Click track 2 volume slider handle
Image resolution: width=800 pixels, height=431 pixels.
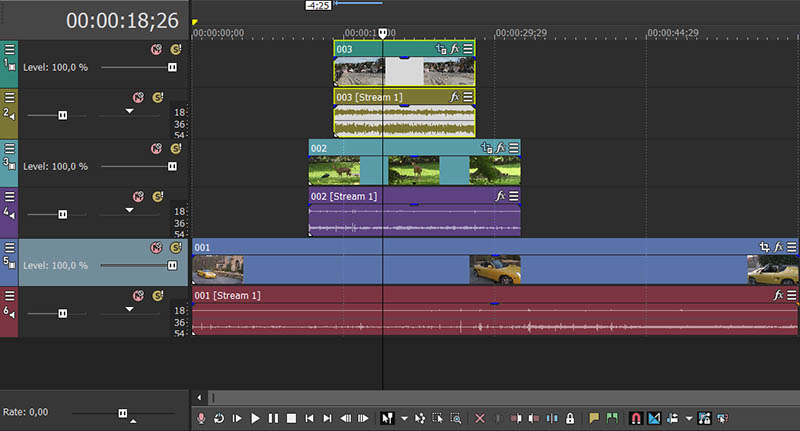[x=62, y=115]
